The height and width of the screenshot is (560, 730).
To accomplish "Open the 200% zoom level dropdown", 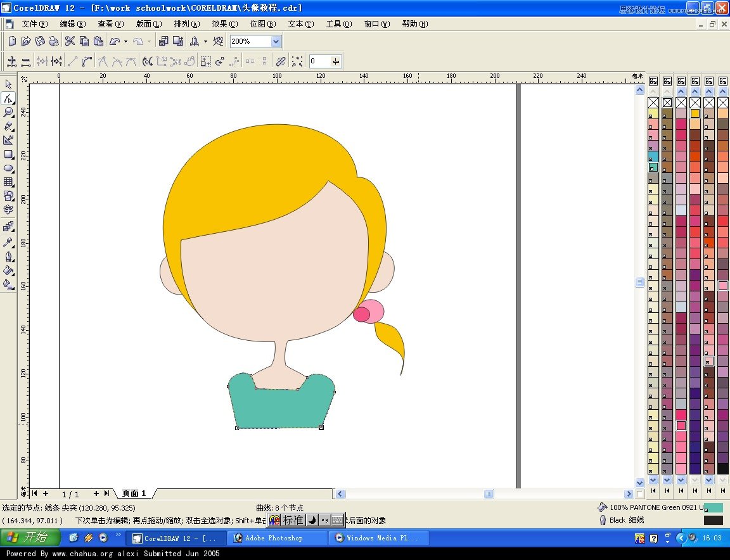I will click(x=275, y=41).
